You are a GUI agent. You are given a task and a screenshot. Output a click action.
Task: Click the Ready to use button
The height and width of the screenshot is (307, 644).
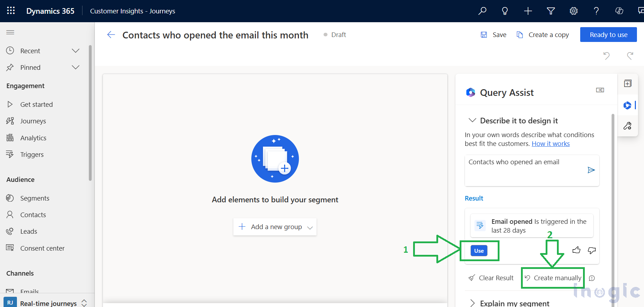[x=608, y=35]
